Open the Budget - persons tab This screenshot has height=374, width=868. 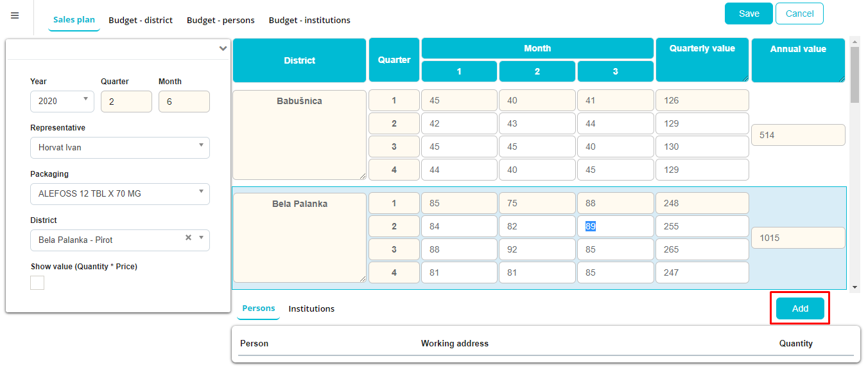tap(220, 20)
